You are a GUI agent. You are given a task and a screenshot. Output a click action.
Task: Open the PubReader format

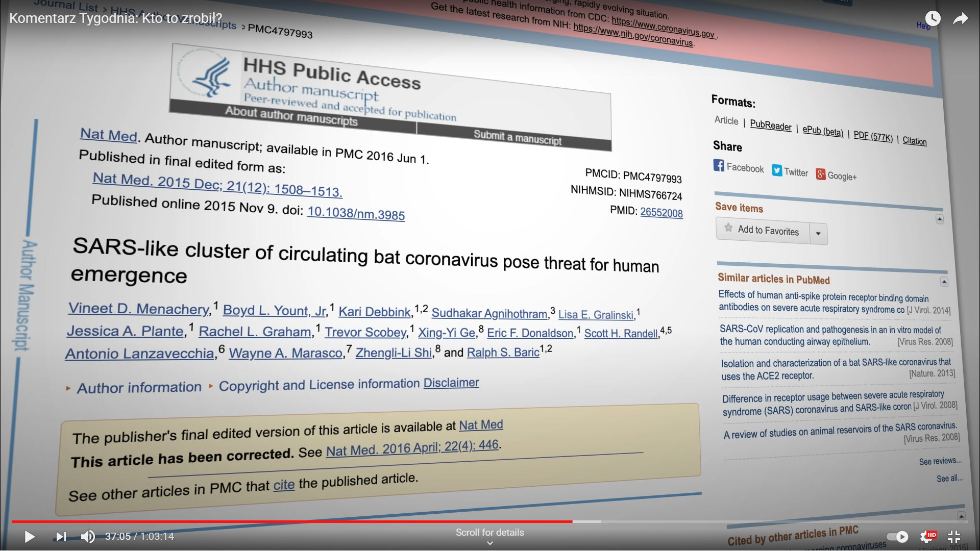click(770, 125)
